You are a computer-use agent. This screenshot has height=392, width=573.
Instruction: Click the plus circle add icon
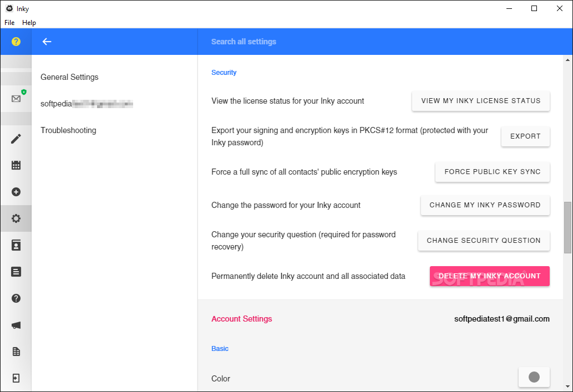click(x=16, y=192)
